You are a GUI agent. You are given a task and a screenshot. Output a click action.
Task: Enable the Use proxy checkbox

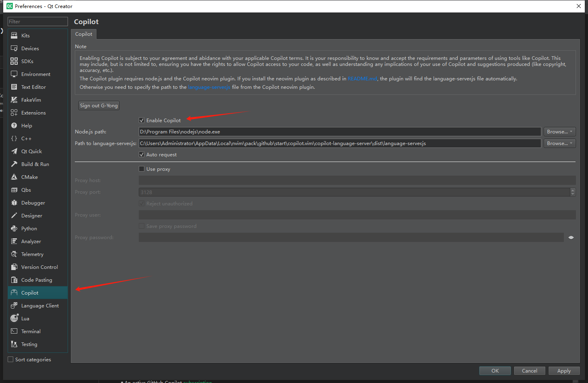(x=142, y=169)
